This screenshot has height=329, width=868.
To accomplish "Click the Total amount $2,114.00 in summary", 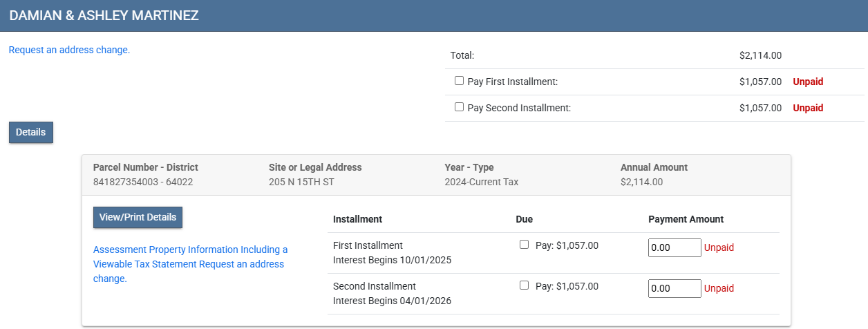I will point(760,55).
